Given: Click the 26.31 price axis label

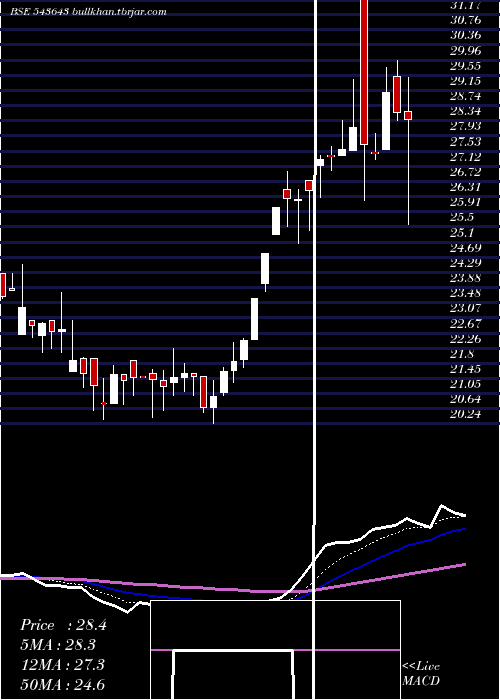Looking at the screenshot, I should [466, 187].
